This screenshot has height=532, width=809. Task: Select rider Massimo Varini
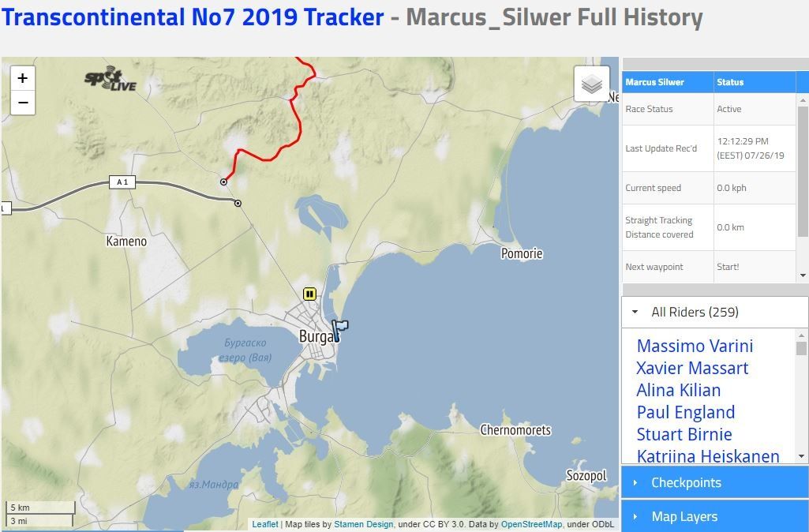tap(695, 346)
